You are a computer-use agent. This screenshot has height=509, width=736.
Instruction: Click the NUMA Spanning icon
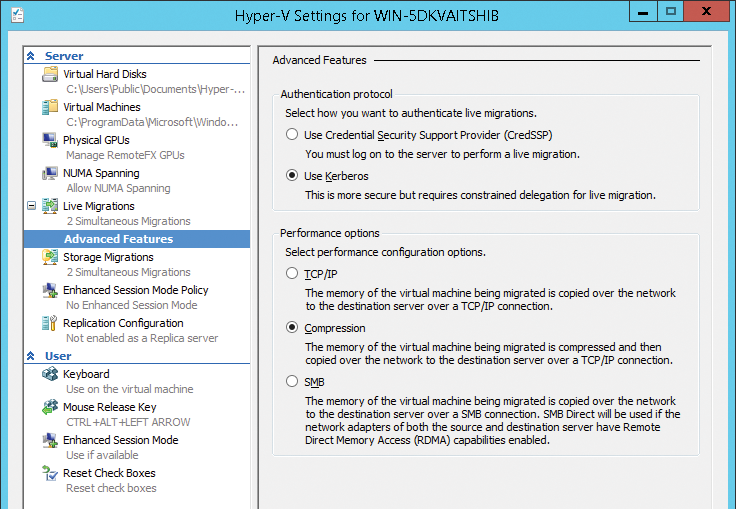[50, 173]
